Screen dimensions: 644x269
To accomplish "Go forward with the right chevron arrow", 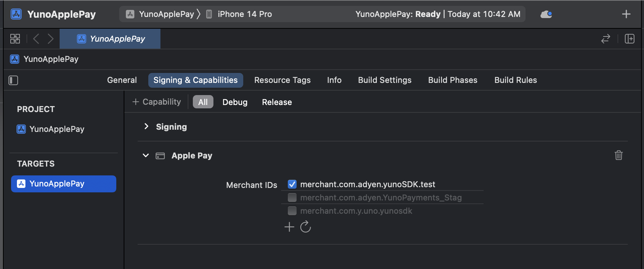I will (x=51, y=39).
